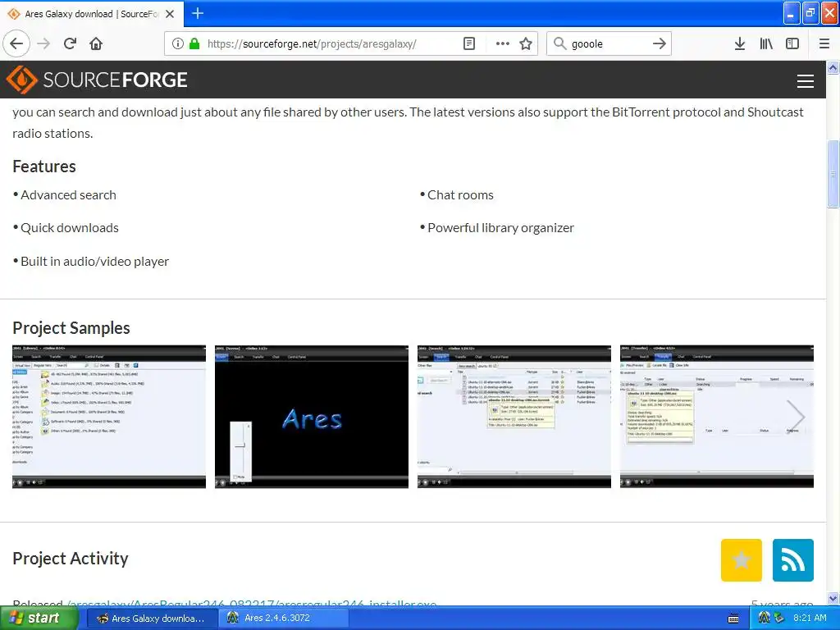This screenshot has width=840, height=630.
Task: Open the browser home page
Action: point(96,43)
